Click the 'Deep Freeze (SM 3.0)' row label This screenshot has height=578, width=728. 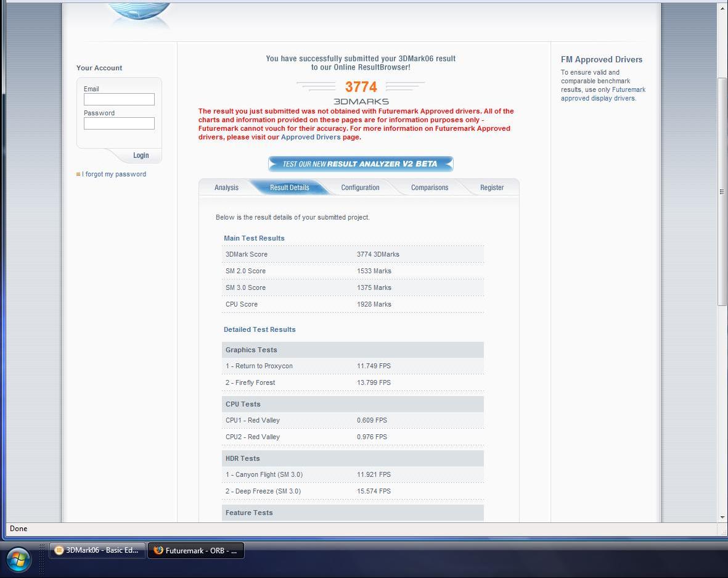(263, 492)
